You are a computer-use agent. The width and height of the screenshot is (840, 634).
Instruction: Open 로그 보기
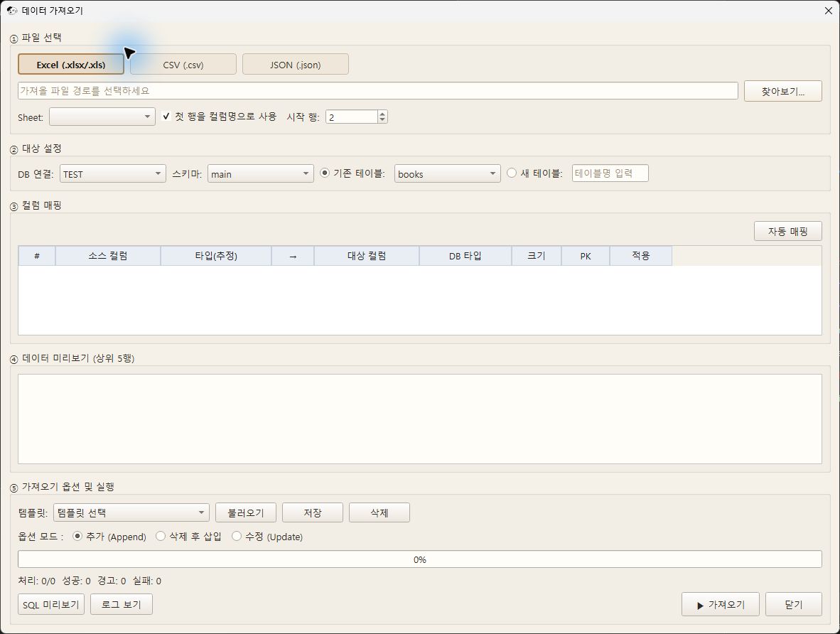[121, 604]
